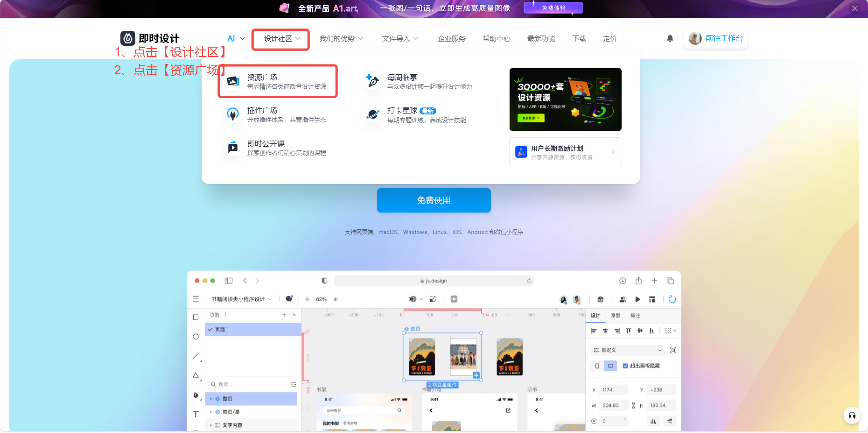Image resolution: width=868 pixels, height=433 pixels.
Task: Click the 插件广场 plug icon
Action: (232, 114)
